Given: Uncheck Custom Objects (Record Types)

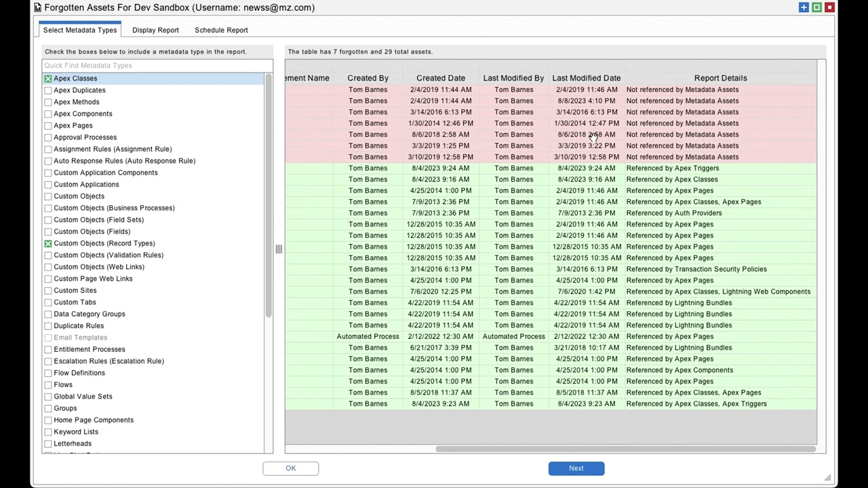Looking at the screenshot, I should (x=48, y=243).
